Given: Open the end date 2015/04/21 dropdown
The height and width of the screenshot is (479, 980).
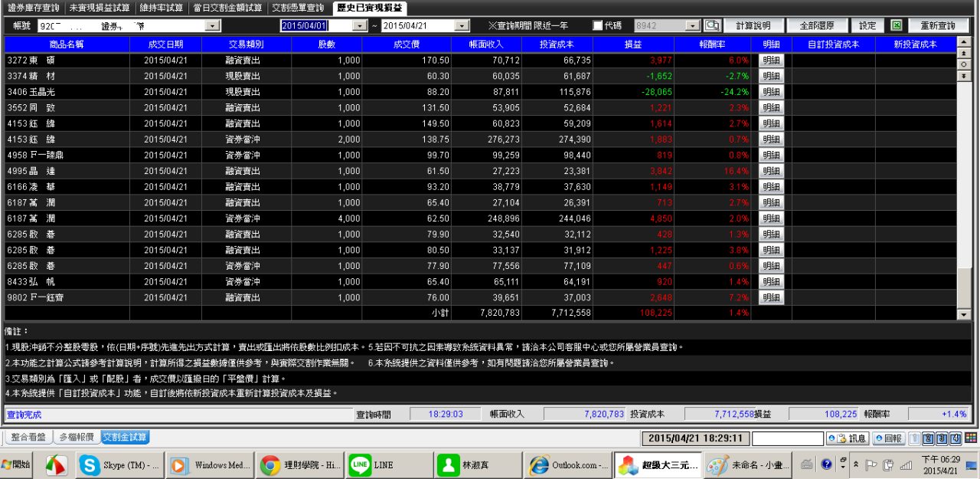Looking at the screenshot, I should 460,26.
